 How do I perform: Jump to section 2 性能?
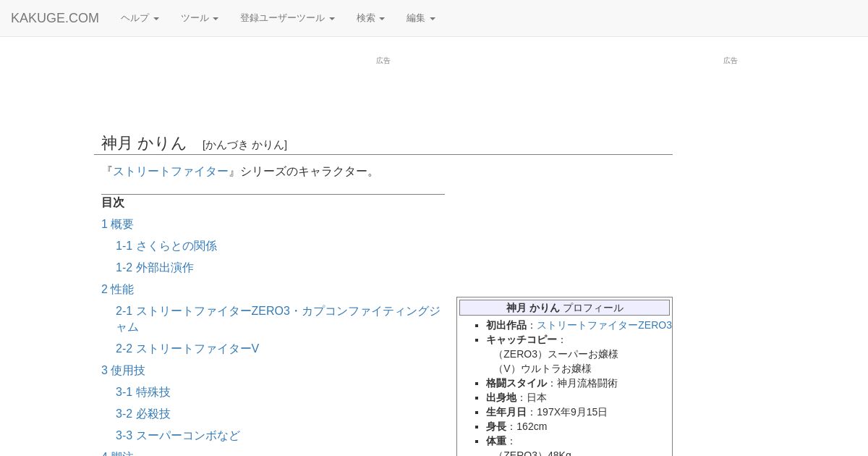pyautogui.click(x=117, y=290)
